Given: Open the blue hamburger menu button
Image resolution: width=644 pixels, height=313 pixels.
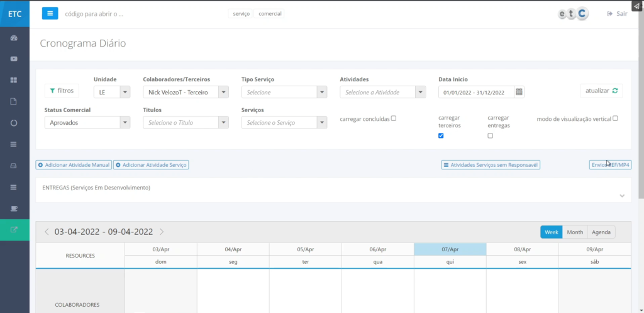Looking at the screenshot, I should (50, 13).
